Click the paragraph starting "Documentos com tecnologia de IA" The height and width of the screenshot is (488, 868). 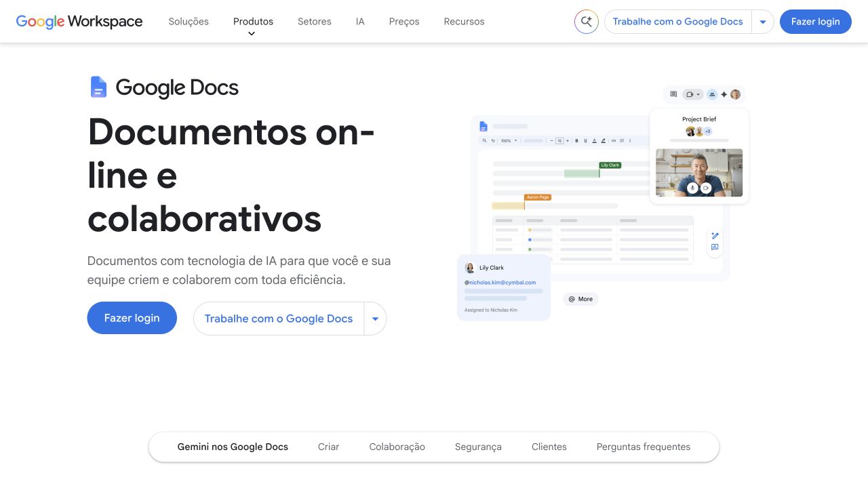[x=239, y=270]
